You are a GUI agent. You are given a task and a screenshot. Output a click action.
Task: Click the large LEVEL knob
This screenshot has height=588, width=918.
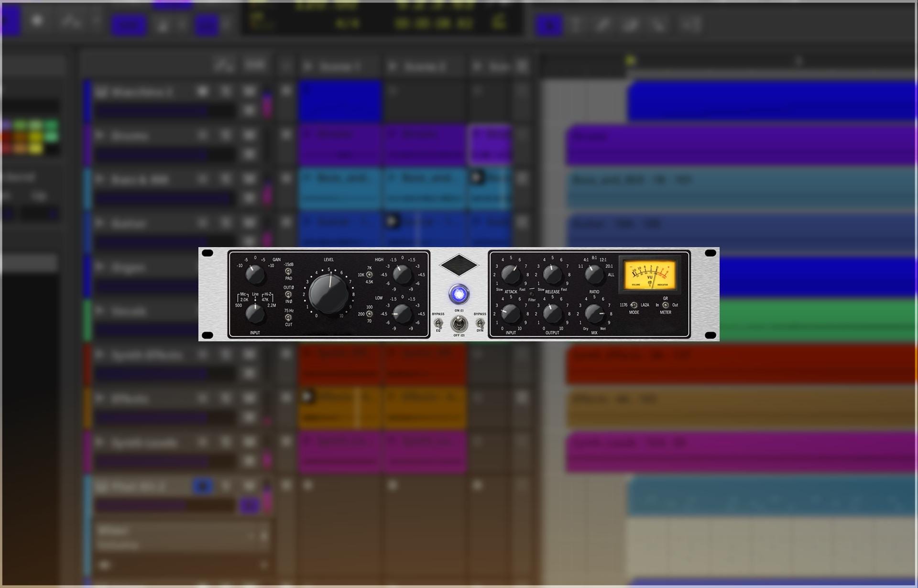pyautogui.click(x=328, y=294)
